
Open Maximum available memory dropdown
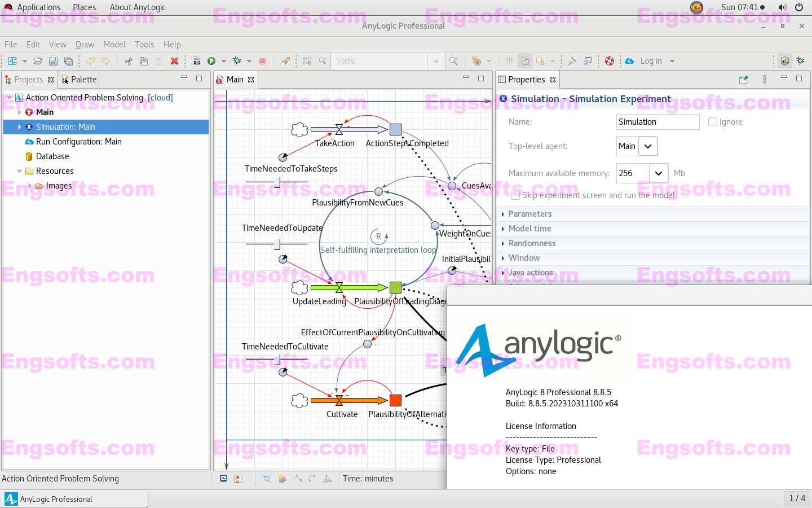click(x=659, y=173)
